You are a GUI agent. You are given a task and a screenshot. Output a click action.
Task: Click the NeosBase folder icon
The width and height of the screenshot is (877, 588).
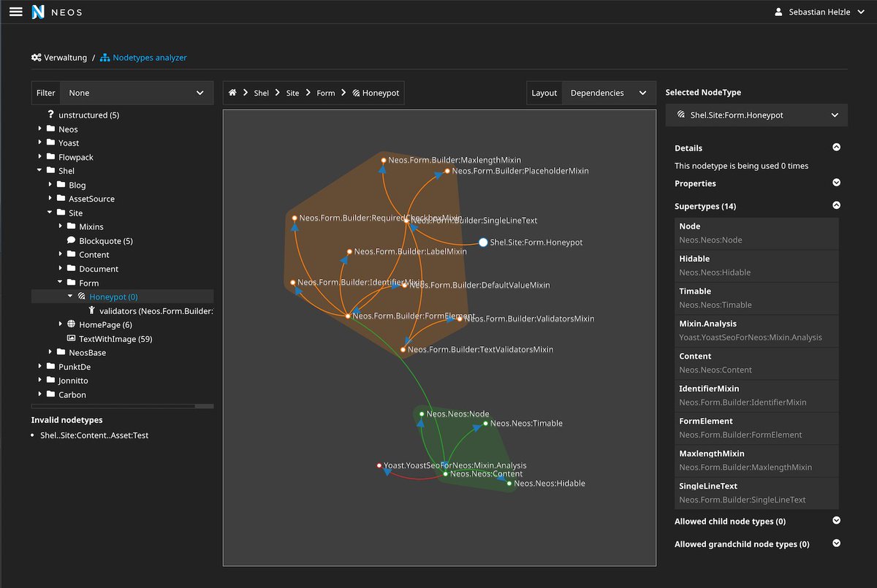[61, 352]
